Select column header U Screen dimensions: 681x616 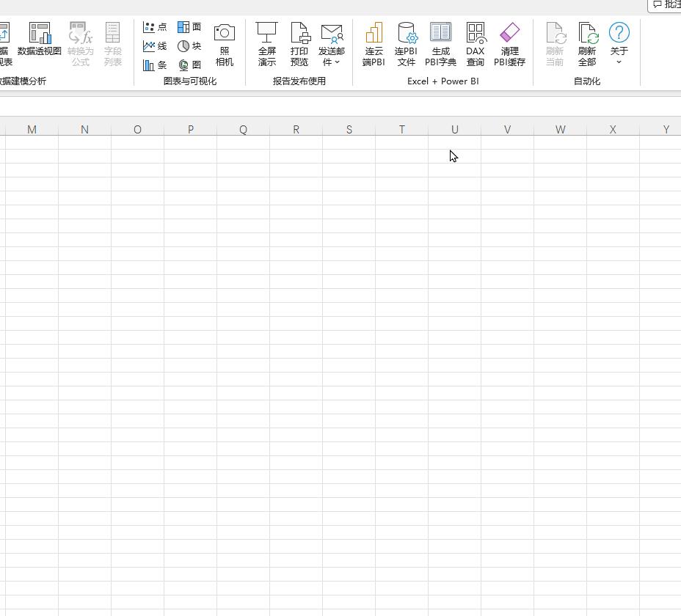(454, 129)
